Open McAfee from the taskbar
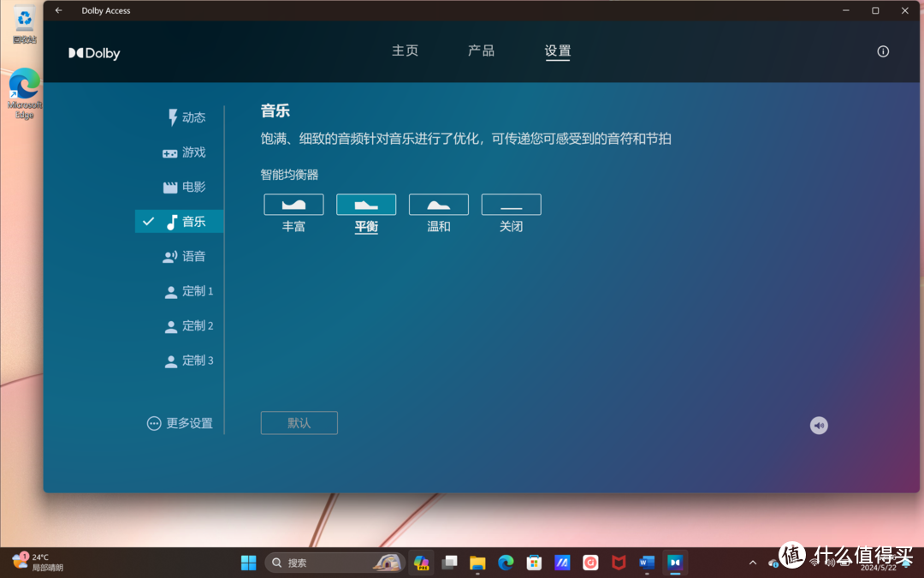The width and height of the screenshot is (924, 578). 619,563
